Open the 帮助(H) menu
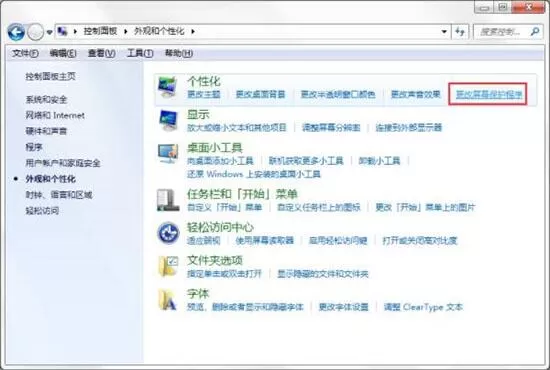 coord(179,53)
